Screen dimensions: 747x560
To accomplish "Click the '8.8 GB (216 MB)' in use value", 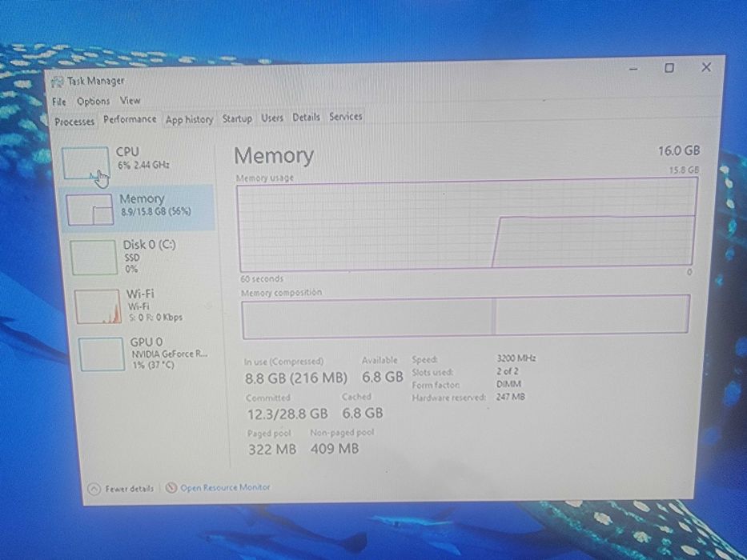I will (296, 378).
